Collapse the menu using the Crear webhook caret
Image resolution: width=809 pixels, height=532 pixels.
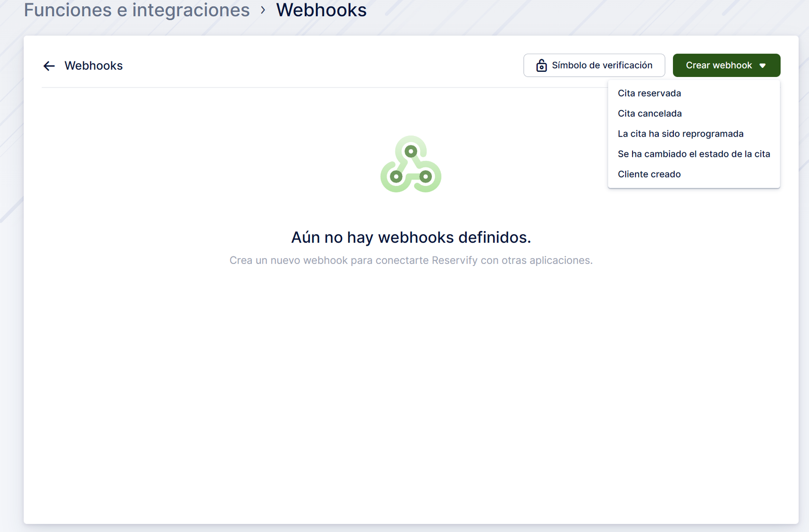(x=762, y=66)
